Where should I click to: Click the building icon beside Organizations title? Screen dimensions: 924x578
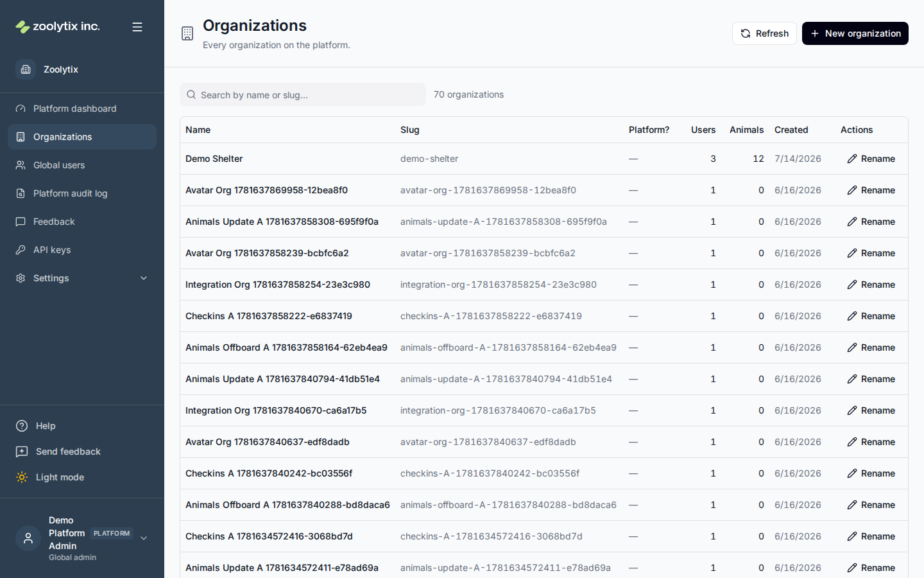[x=187, y=33]
